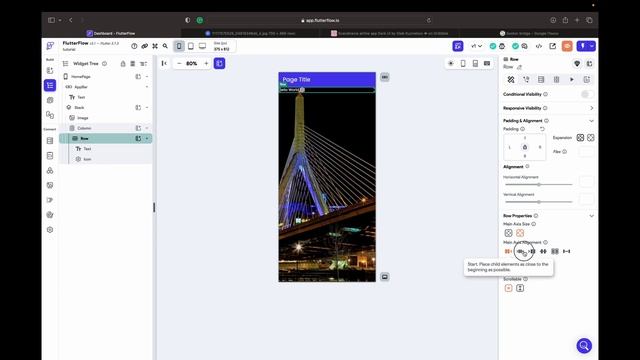Open the Widget Palette in left sidebar
The height and width of the screenshot is (360, 640).
(x=50, y=71)
